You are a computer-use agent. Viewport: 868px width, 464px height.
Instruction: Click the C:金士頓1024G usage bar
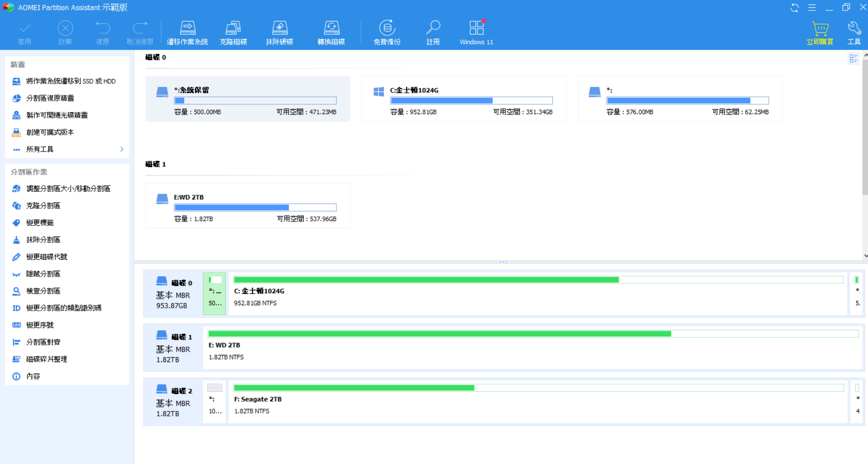(x=472, y=101)
